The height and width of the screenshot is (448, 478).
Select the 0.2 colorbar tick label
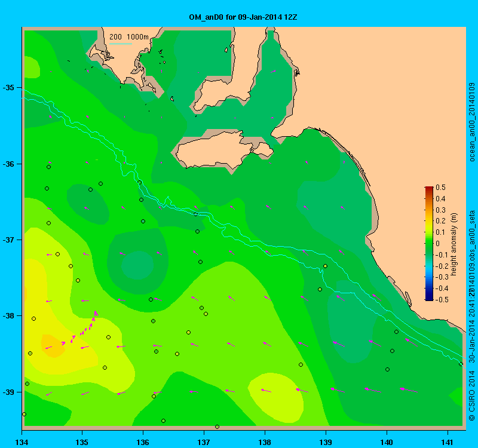click(x=440, y=221)
